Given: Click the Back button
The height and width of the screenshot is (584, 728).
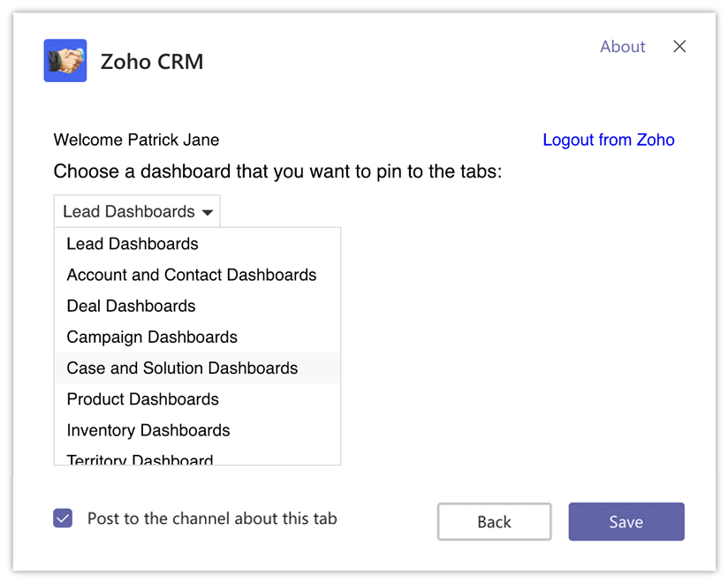Looking at the screenshot, I should click(x=495, y=522).
